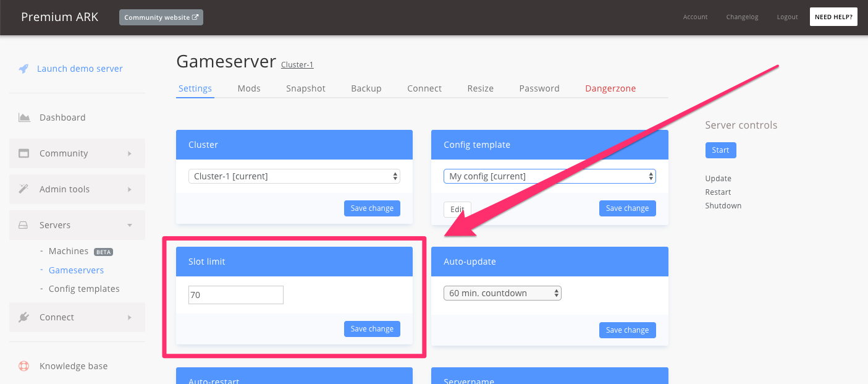Open Config templates in the sidebar
Image resolution: width=868 pixels, height=384 pixels.
(84, 289)
